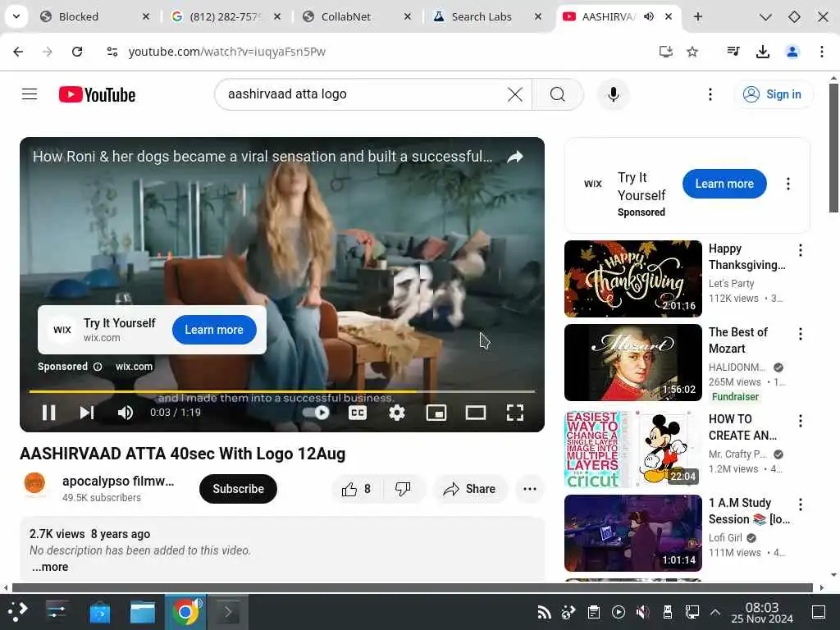Viewport: 840px width, 630px height.
Task: Open the media controls icon in toolbar
Action: point(733,52)
